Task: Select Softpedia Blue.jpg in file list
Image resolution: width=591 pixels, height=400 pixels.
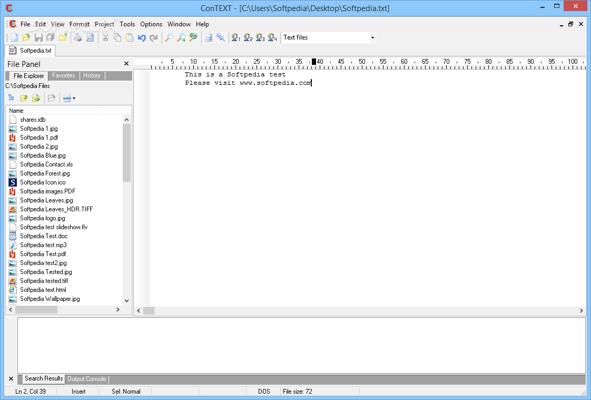Action: point(43,155)
